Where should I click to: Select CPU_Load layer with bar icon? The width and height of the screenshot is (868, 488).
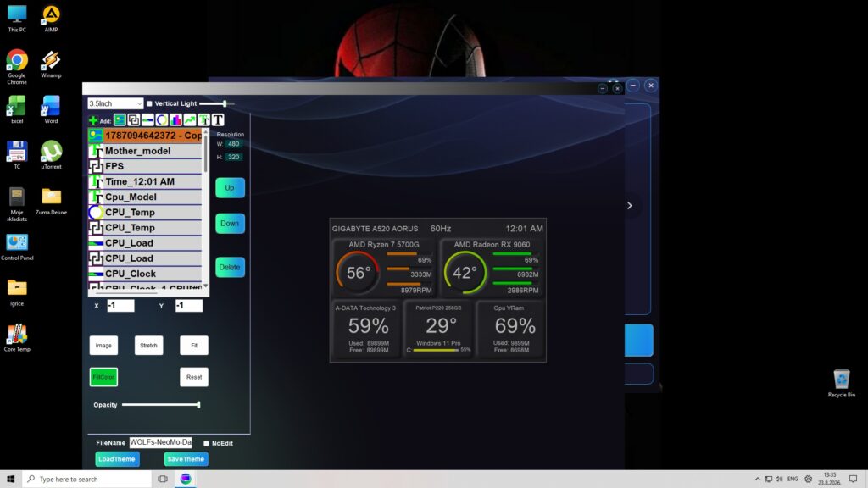click(145, 243)
